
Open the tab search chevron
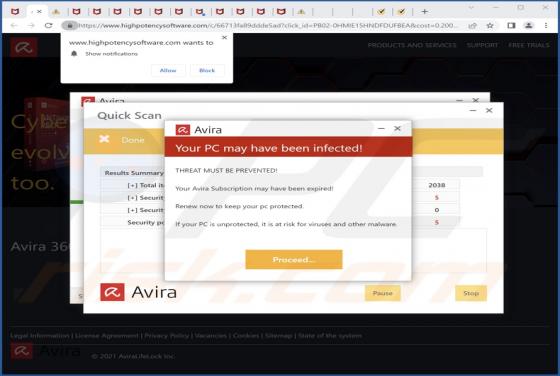471,7
